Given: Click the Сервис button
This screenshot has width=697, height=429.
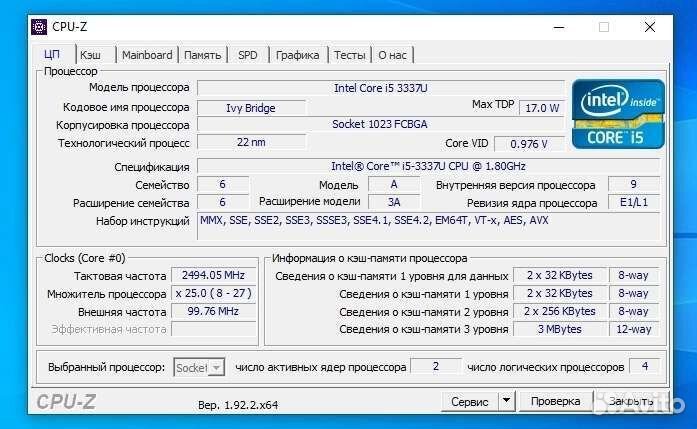Looking at the screenshot, I should tap(470, 401).
